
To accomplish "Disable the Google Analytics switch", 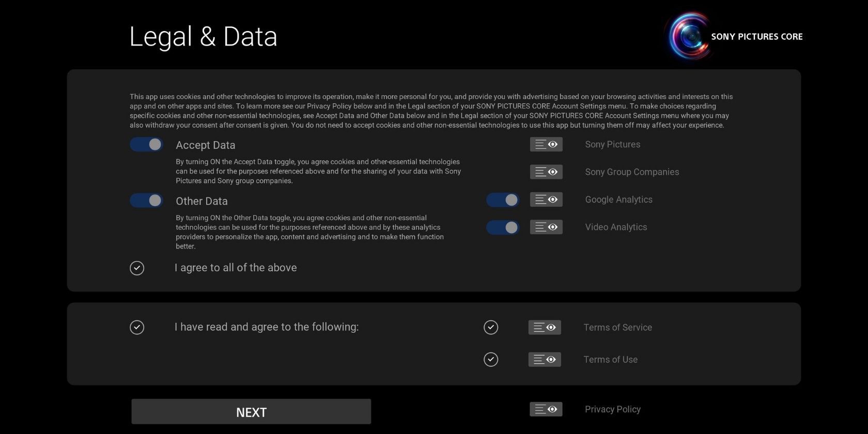I will (502, 199).
